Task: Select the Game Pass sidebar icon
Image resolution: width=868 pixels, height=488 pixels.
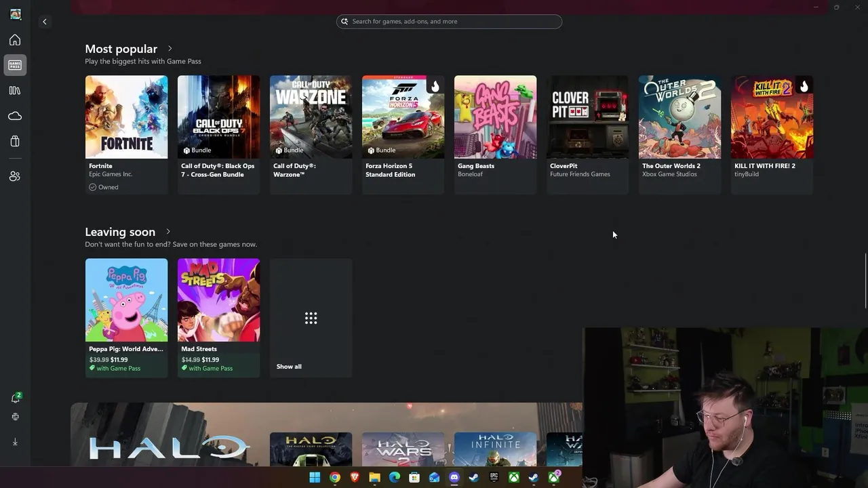Action: point(15,65)
